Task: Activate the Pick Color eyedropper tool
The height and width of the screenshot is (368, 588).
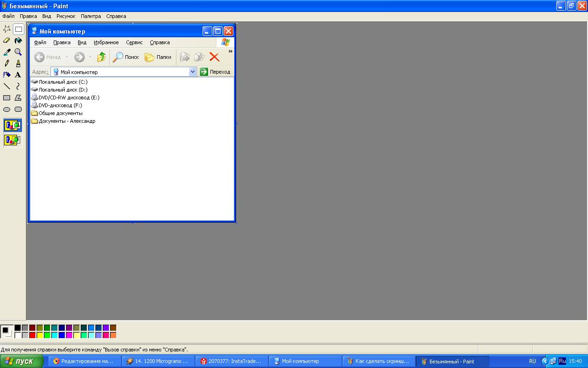Action: click(7, 52)
